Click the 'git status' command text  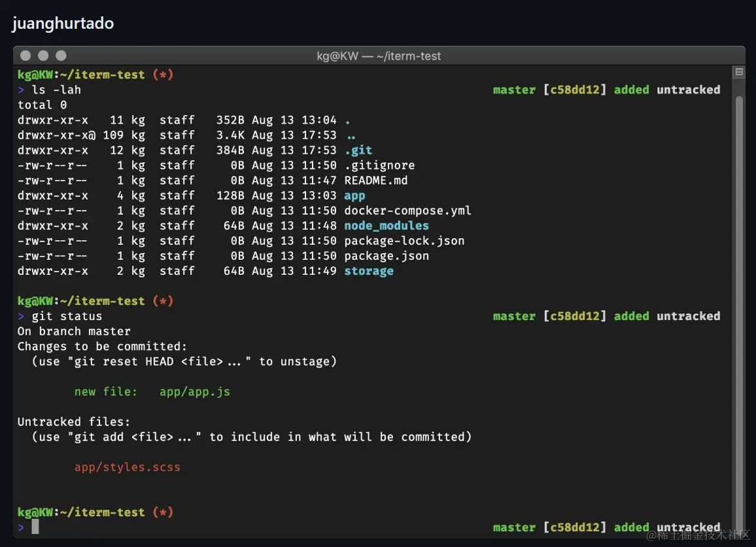pos(67,317)
